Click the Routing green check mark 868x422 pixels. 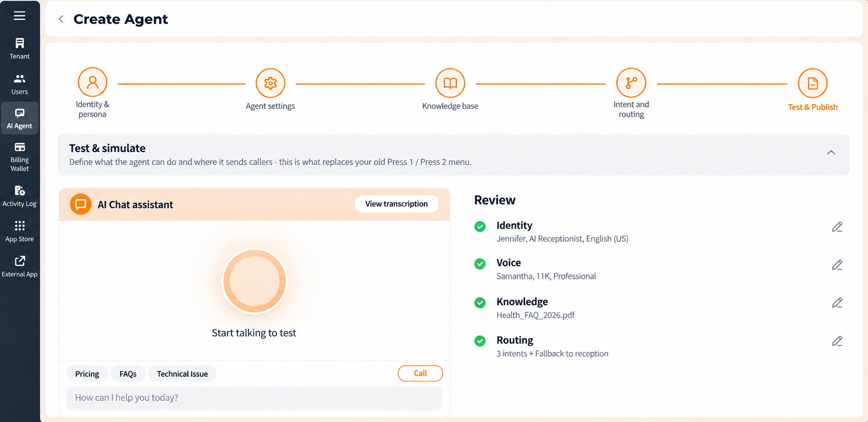tap(480, 341)
